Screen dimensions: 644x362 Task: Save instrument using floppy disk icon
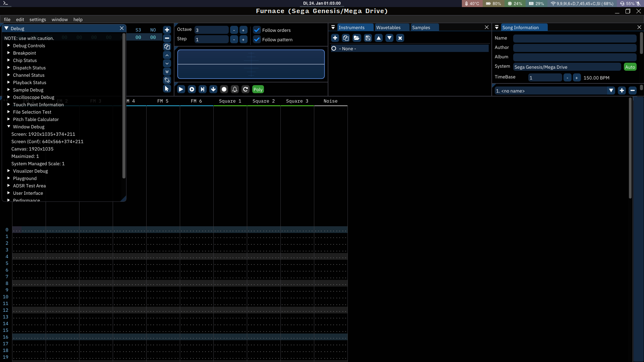pos(368,38)
